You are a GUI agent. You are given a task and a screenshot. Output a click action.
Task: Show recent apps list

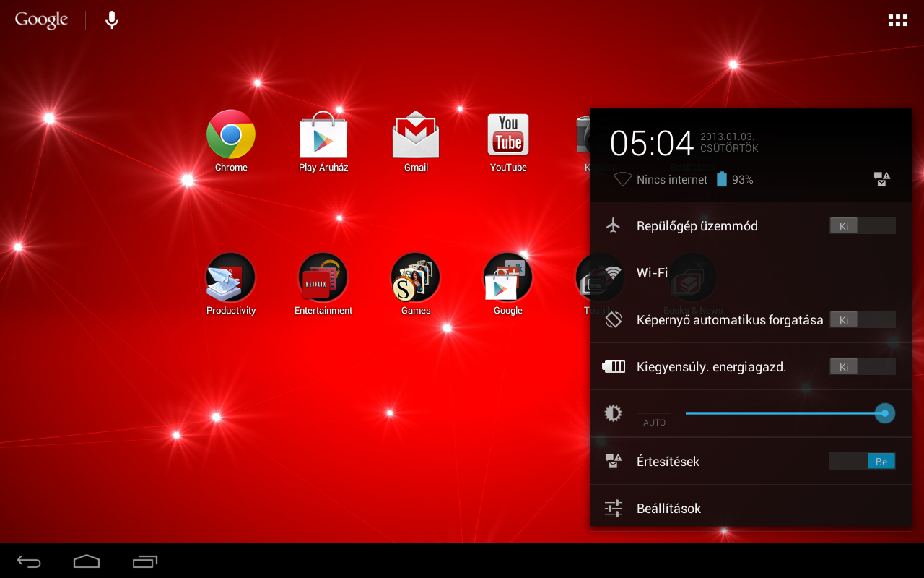(x=145, y=561)
